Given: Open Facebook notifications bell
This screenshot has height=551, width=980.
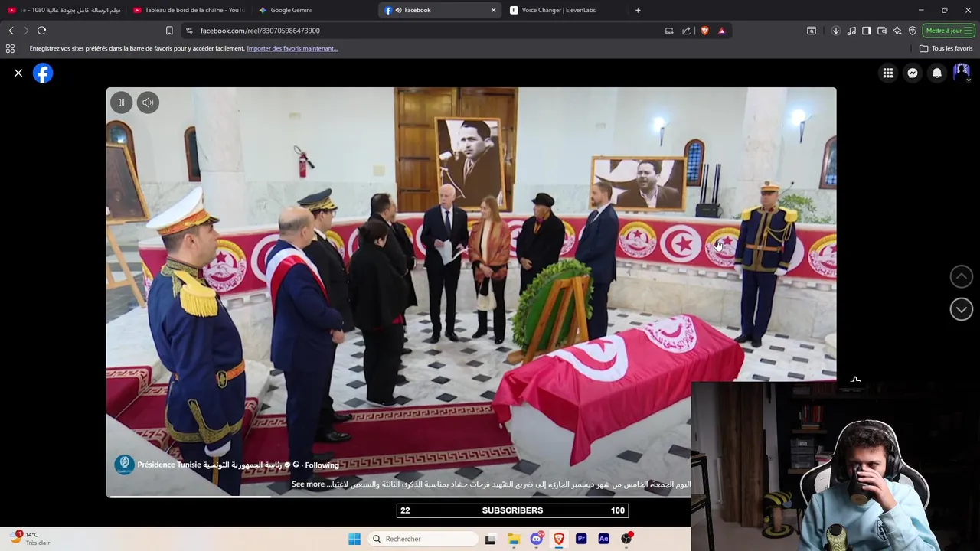Looking at the screenshot, I should point(937,73).
